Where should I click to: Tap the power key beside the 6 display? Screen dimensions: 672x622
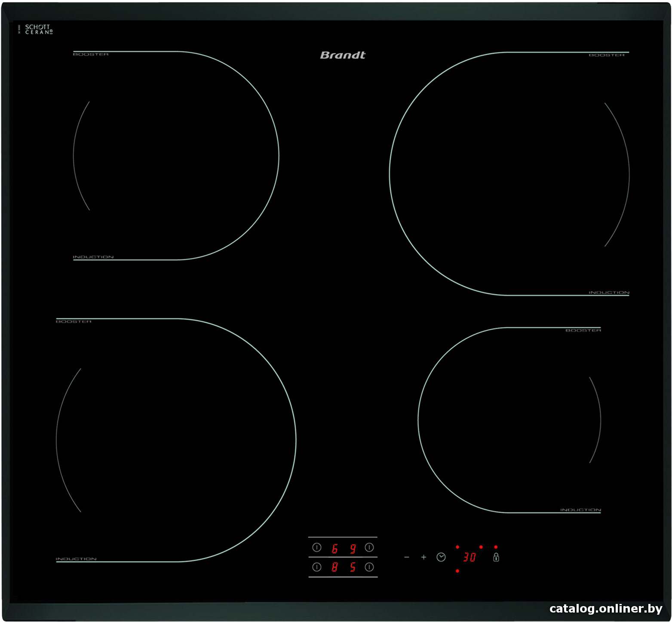[317, 548]
